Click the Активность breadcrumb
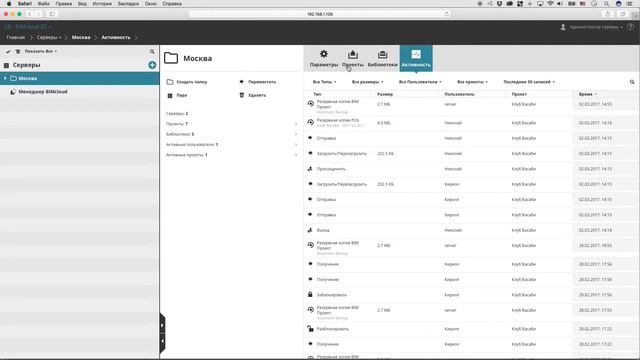Viewport: 640px width, 360px height. point(116,38)
